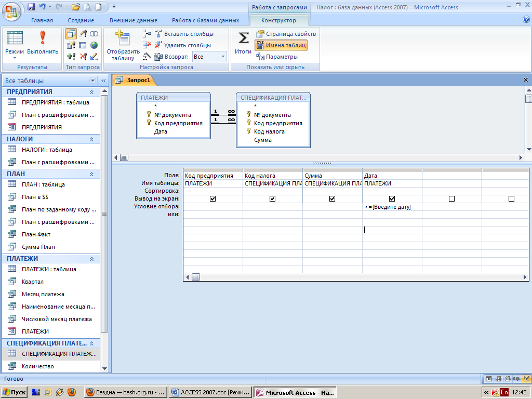Open the Help question mark icon
Image resolution: width=532 pixels, height=399 pixels.
tap(526, 20)
